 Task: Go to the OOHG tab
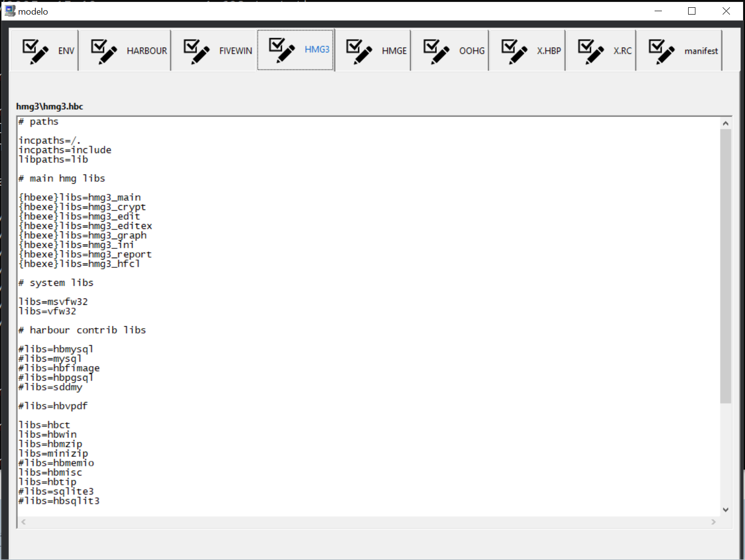click(x=450, y=51)
